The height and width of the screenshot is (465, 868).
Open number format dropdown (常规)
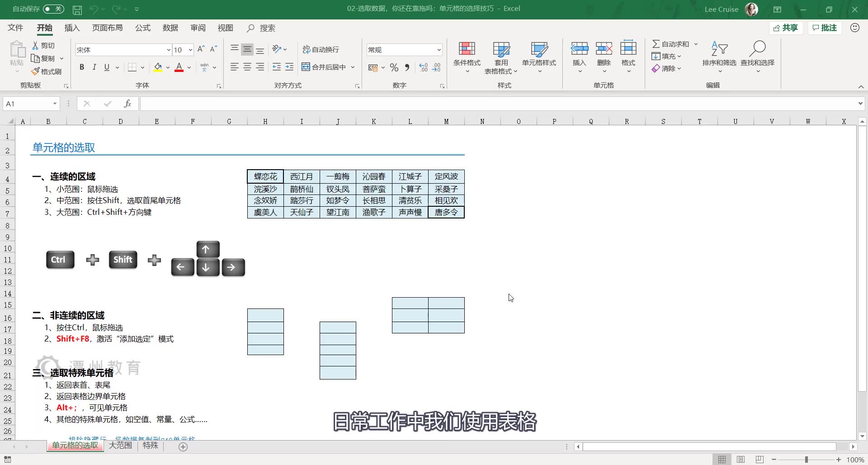[x=439, y=50]
